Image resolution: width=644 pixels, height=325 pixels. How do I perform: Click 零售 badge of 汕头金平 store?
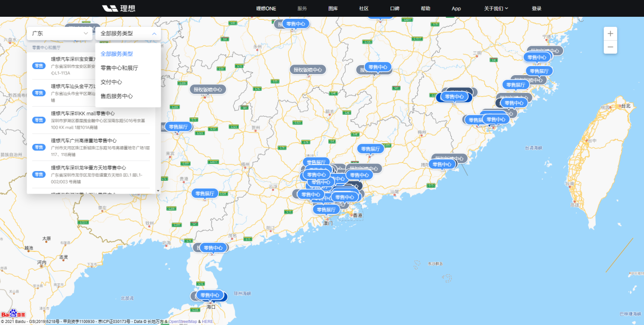point(39,93)
